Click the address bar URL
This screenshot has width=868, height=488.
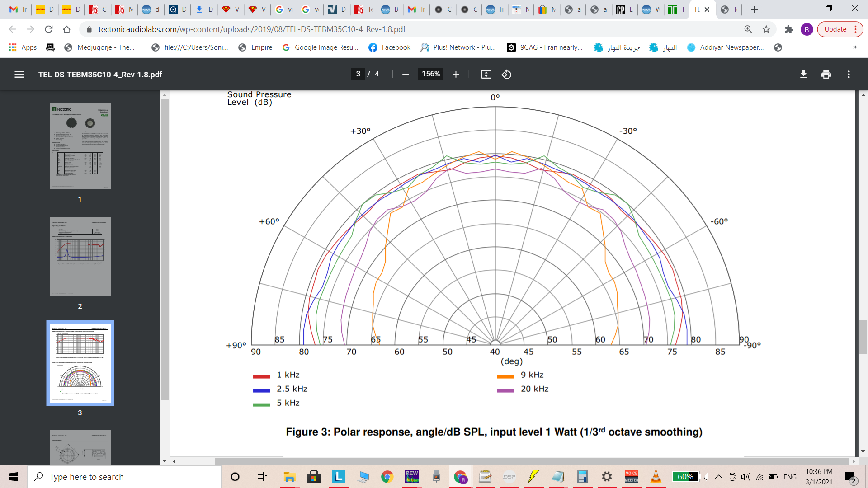click(x=252, y=29)
